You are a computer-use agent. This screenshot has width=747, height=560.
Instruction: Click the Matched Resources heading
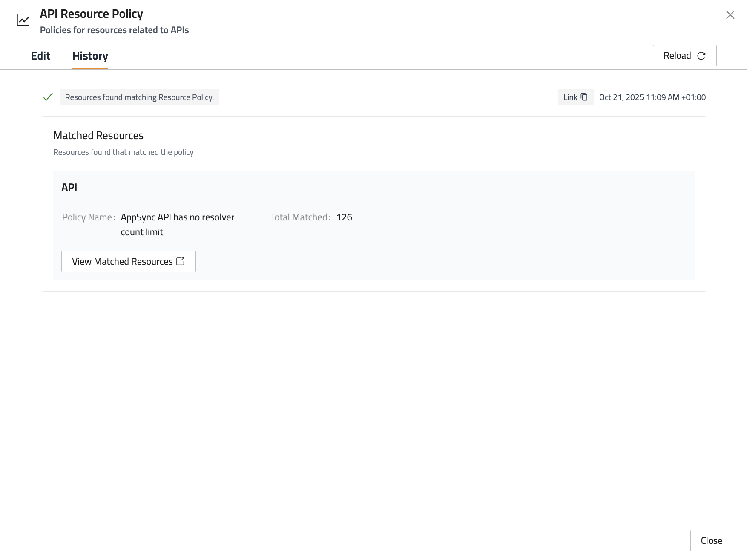pyautogui.click(x=98, y=135)
